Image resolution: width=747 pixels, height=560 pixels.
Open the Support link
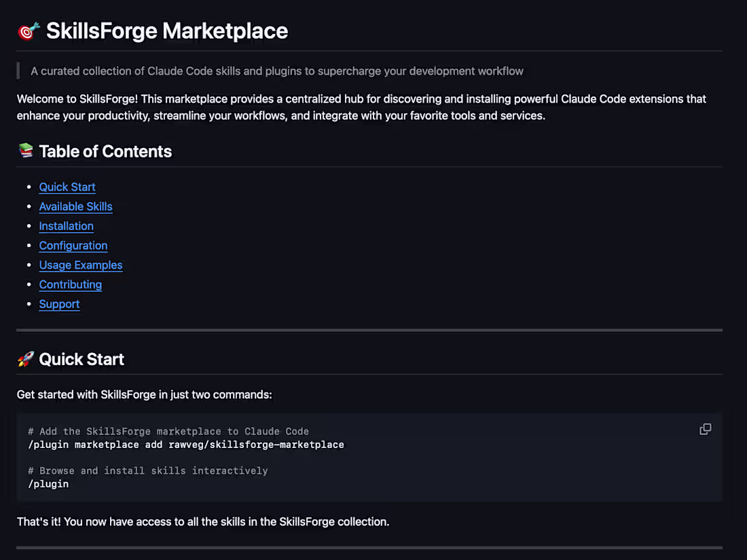coord(59,304)
